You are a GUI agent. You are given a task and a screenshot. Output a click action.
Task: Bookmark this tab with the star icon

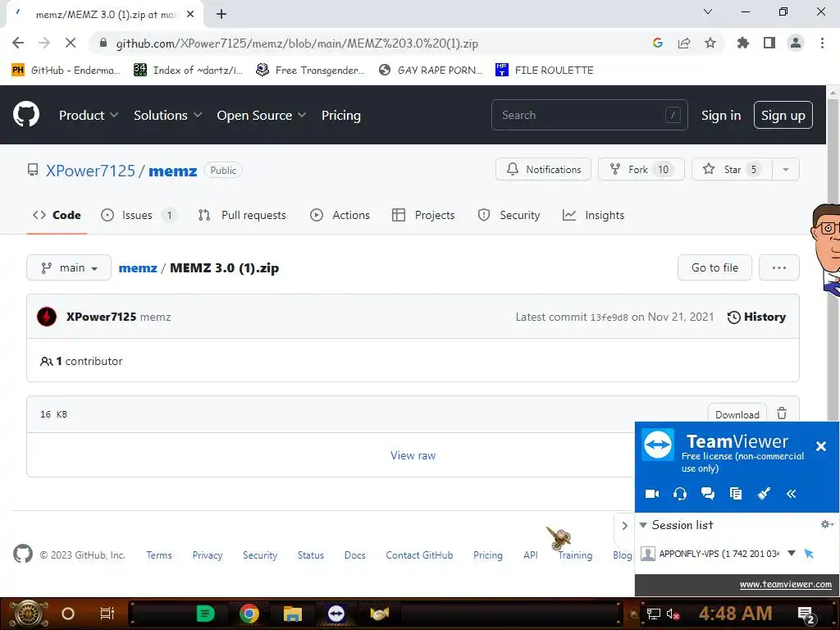coord(710,43)
